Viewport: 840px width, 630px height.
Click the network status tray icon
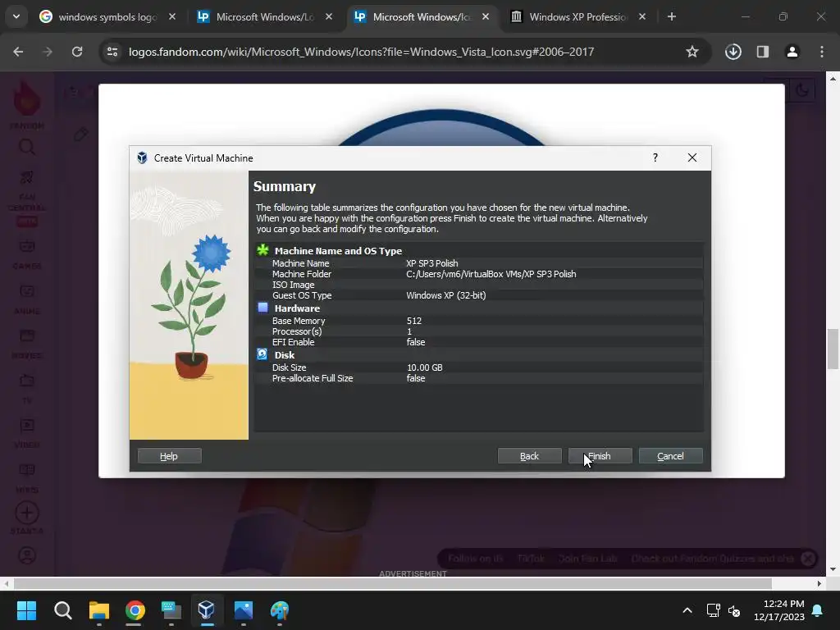(x=713, y=610)
